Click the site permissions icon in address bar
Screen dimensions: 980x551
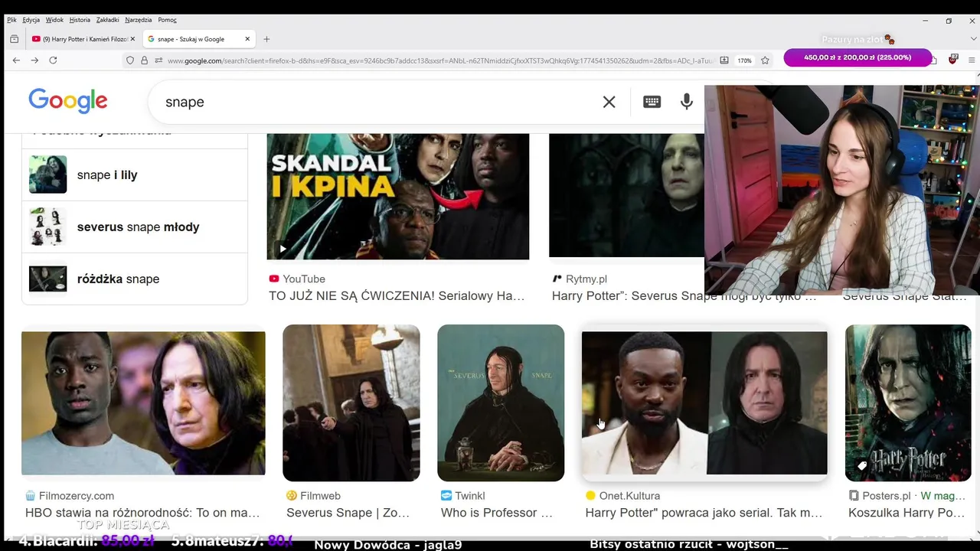coord(158,60)
